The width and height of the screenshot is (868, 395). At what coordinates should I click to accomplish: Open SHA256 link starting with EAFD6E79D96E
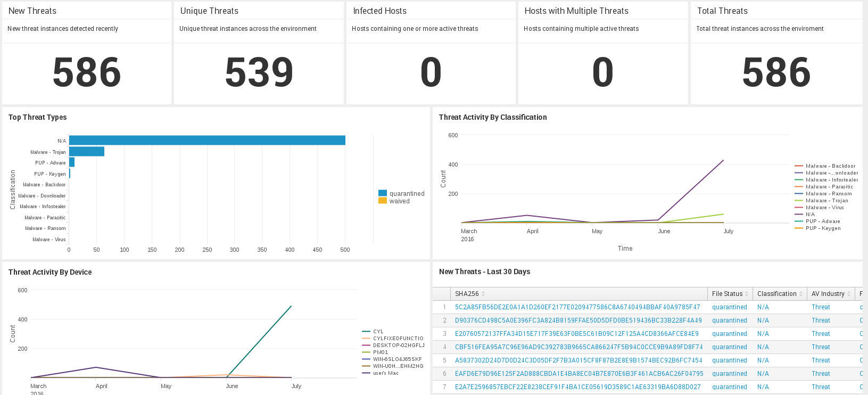[579, 374]
